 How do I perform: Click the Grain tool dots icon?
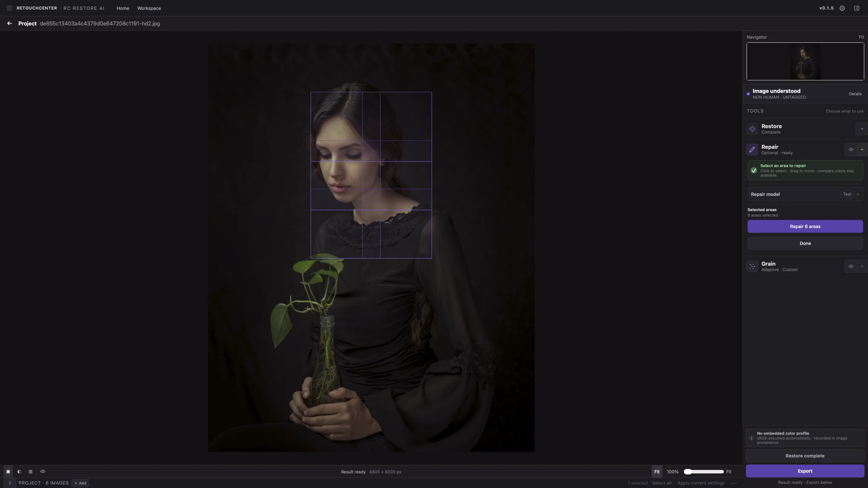click(752, 267)
